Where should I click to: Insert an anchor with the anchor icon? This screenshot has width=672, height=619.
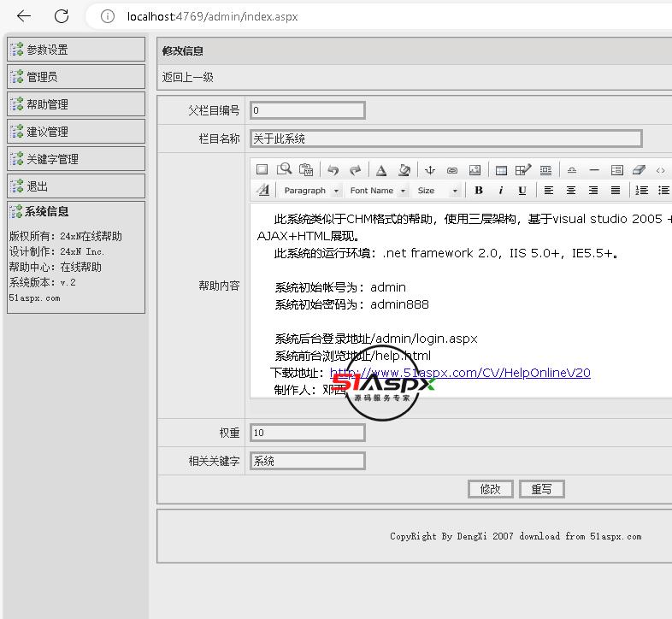(430, 170)
